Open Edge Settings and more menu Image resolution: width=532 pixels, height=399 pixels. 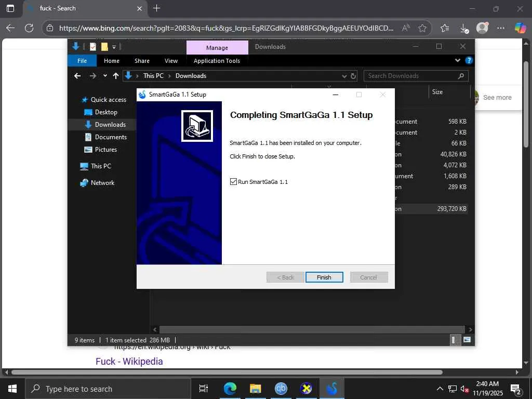tap(501, 28)
